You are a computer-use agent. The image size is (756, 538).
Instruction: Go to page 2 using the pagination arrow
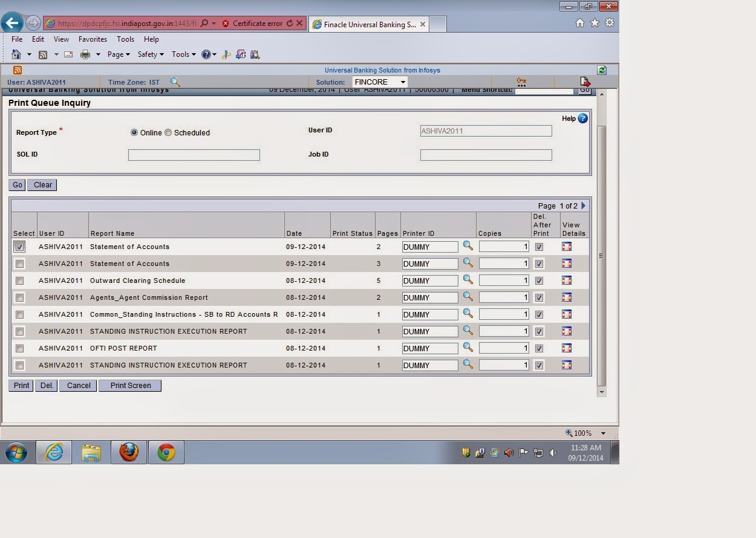[x=583, y=206]
